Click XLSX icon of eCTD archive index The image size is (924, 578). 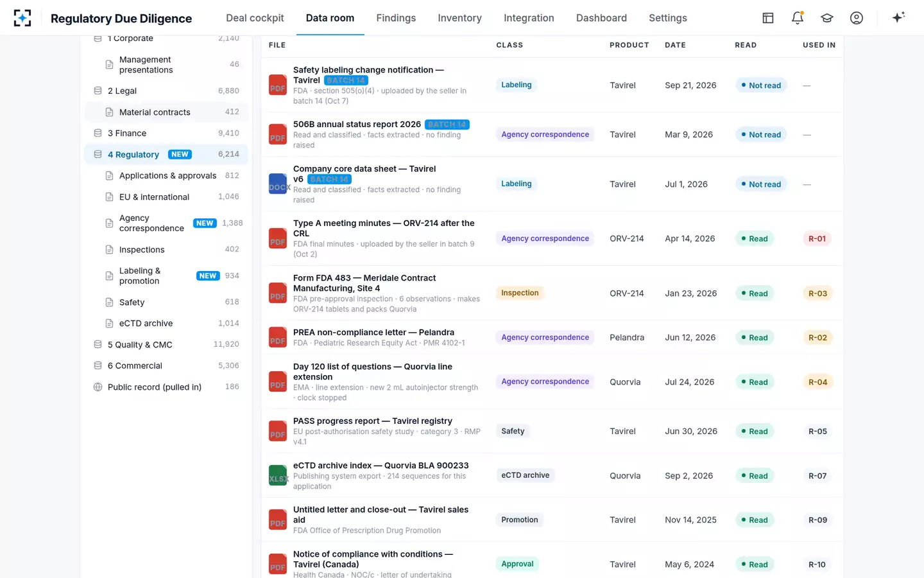tap(278, 476)
